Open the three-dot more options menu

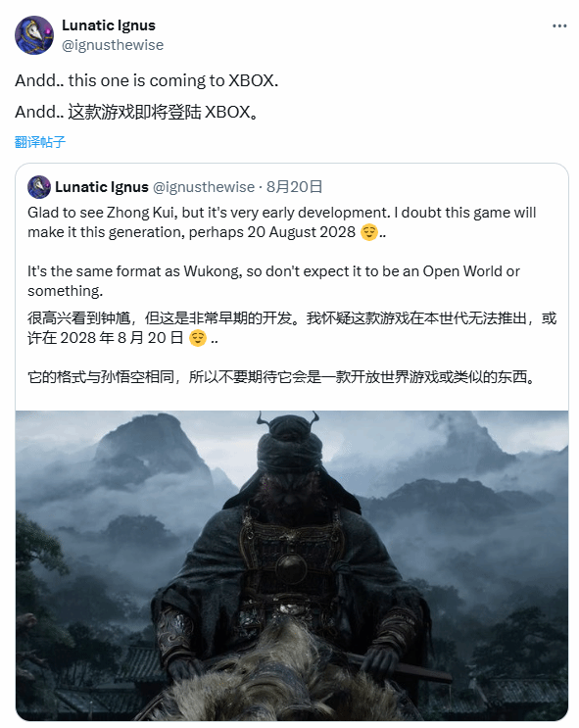coord(559,25)
